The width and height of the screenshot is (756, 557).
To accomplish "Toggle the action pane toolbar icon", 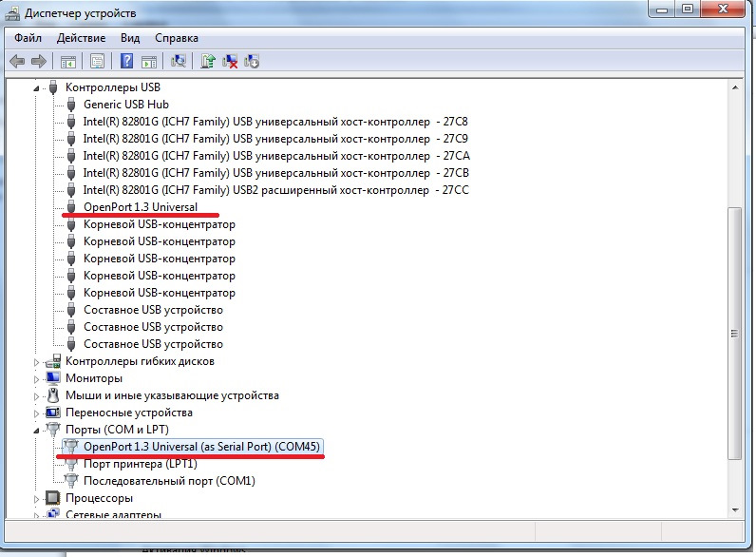I will 149,61.
